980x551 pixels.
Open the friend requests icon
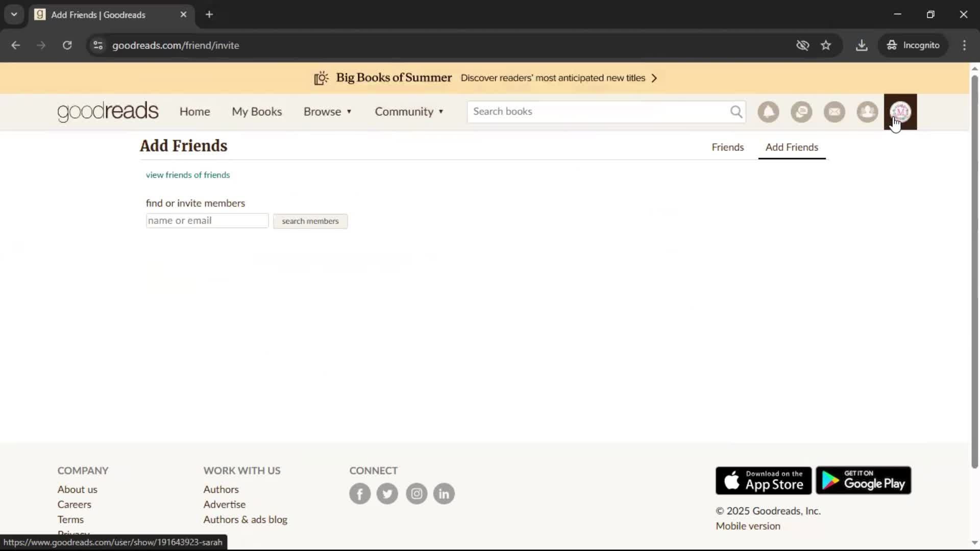point(867,112)
